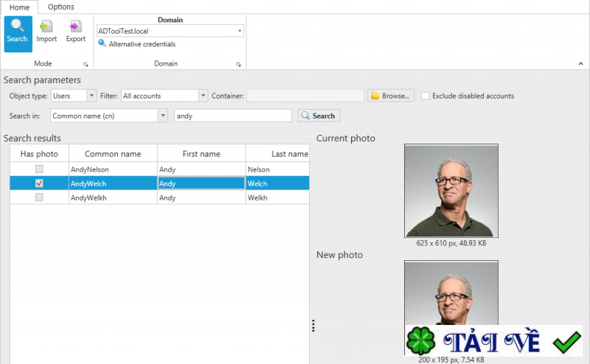Click the Welkh last name cell
590x364 pixels.
click(278, 197)
